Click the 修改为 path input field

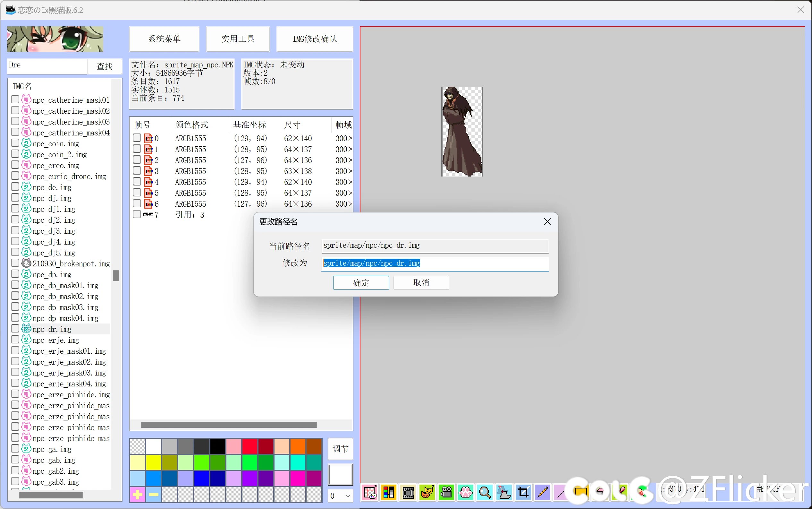tap(435, 263)
